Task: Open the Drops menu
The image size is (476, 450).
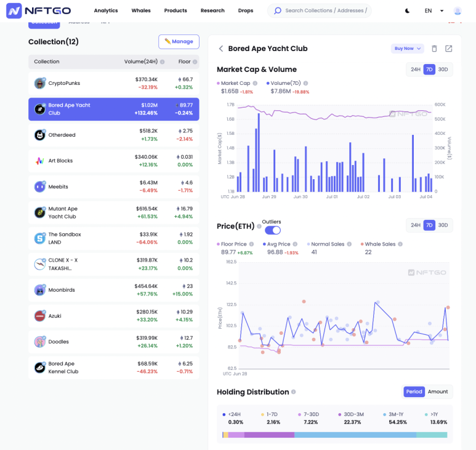Action: click(x=246, y=10)
